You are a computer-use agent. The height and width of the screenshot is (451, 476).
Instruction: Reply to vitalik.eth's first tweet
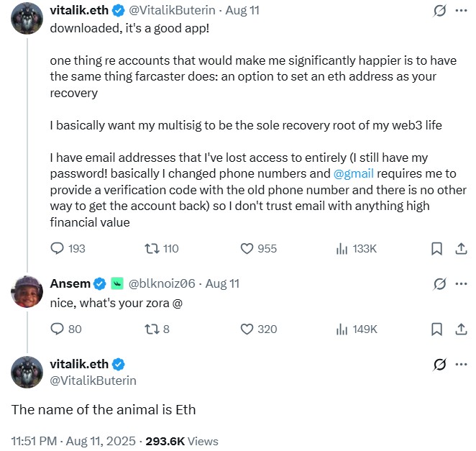[58, 248]
